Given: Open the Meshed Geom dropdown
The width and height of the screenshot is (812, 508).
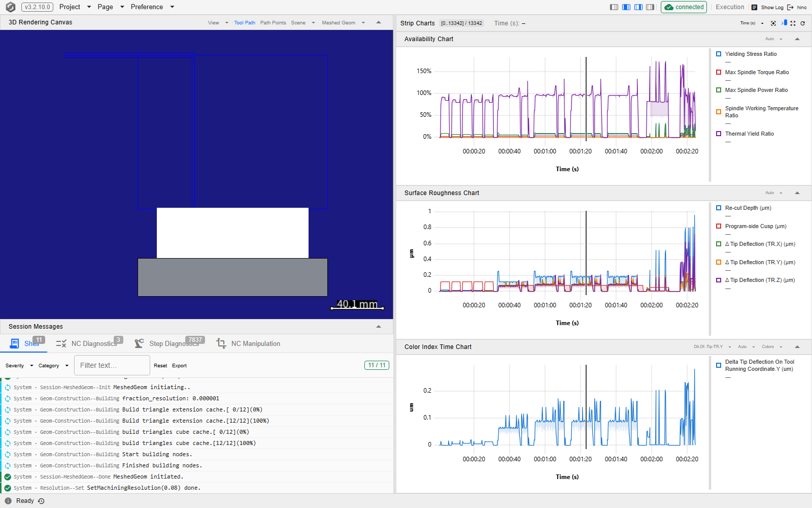Looking at the screenshot, I should point(343,23).
